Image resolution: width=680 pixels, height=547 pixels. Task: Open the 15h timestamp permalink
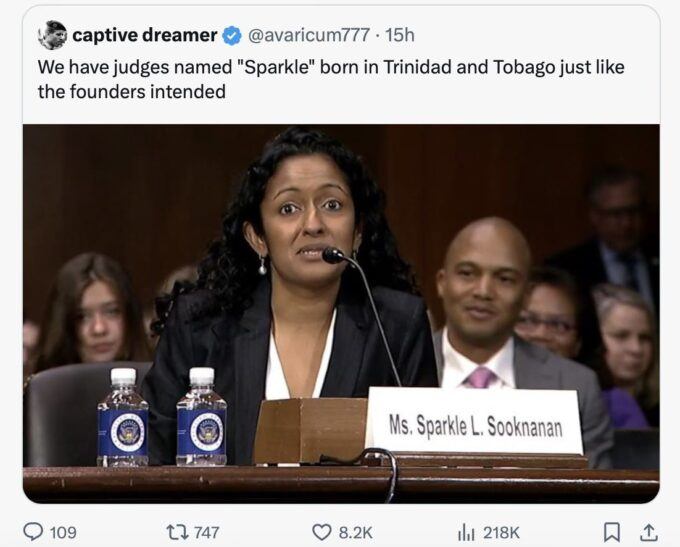point(399,35)
